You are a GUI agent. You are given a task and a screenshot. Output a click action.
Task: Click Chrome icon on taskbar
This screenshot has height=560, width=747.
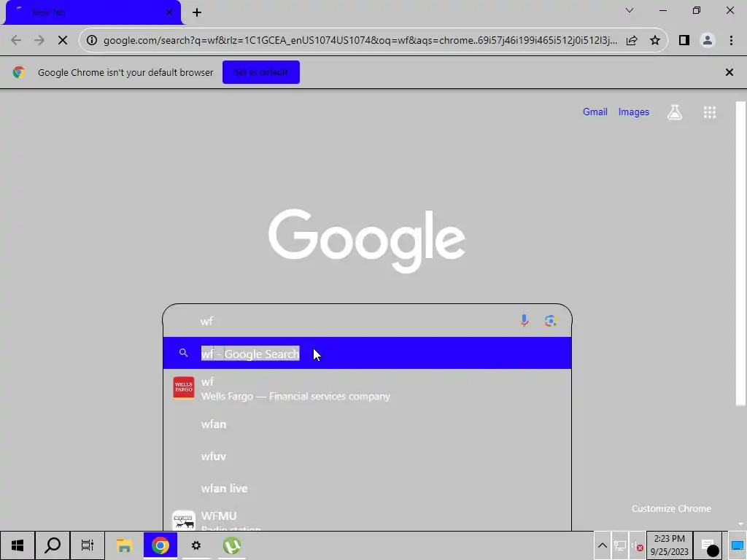[x=160, y=545]
